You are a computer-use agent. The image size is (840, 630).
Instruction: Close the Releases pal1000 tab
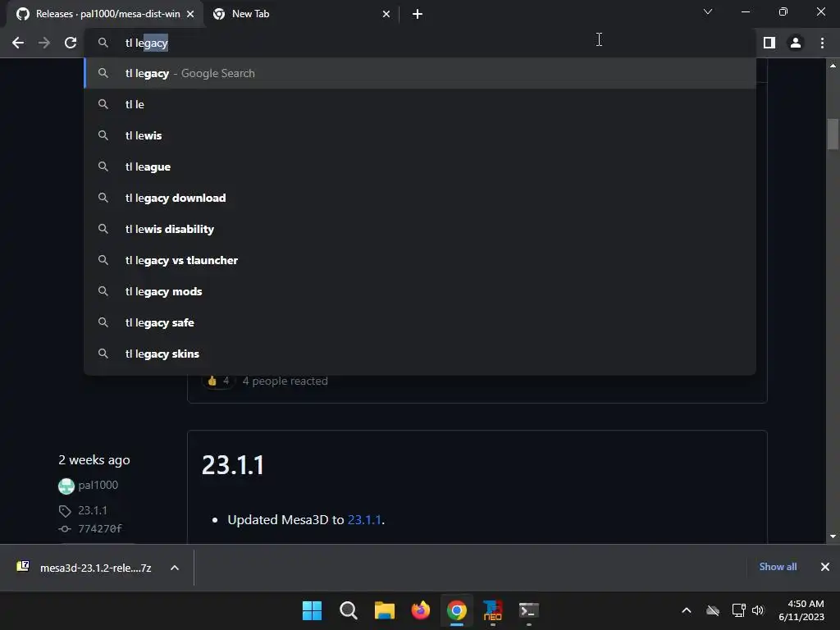[x=190, y=14]
